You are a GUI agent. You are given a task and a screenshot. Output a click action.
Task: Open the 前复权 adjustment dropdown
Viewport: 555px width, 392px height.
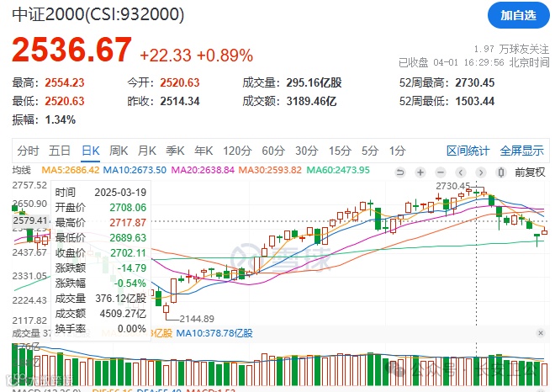coord(530,172)
